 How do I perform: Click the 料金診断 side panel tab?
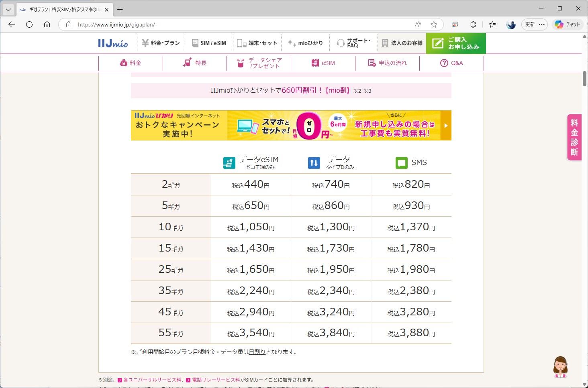[574, 137]
